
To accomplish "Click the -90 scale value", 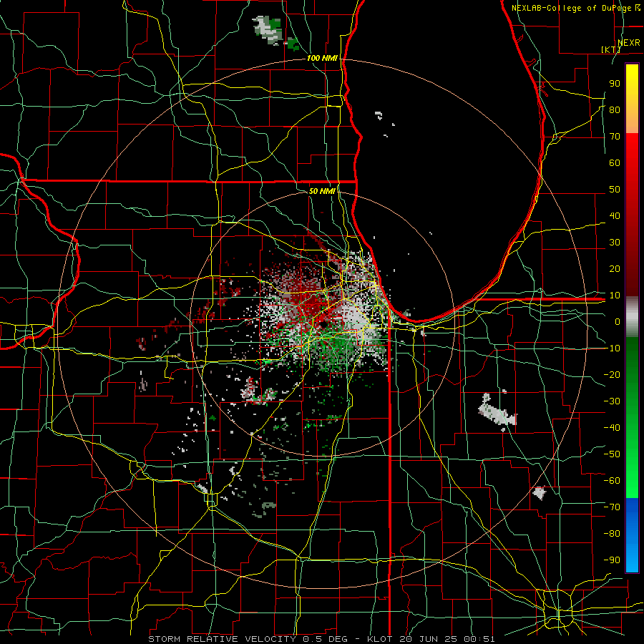I will [x=612, y=560].
